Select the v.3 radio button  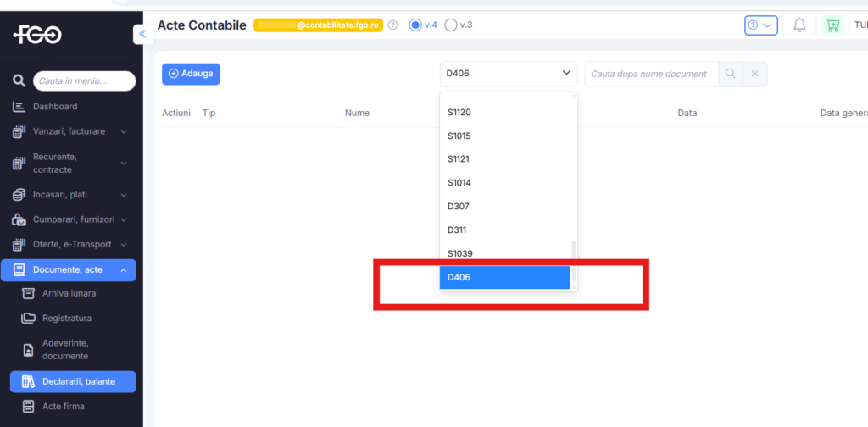coord(451,25)
